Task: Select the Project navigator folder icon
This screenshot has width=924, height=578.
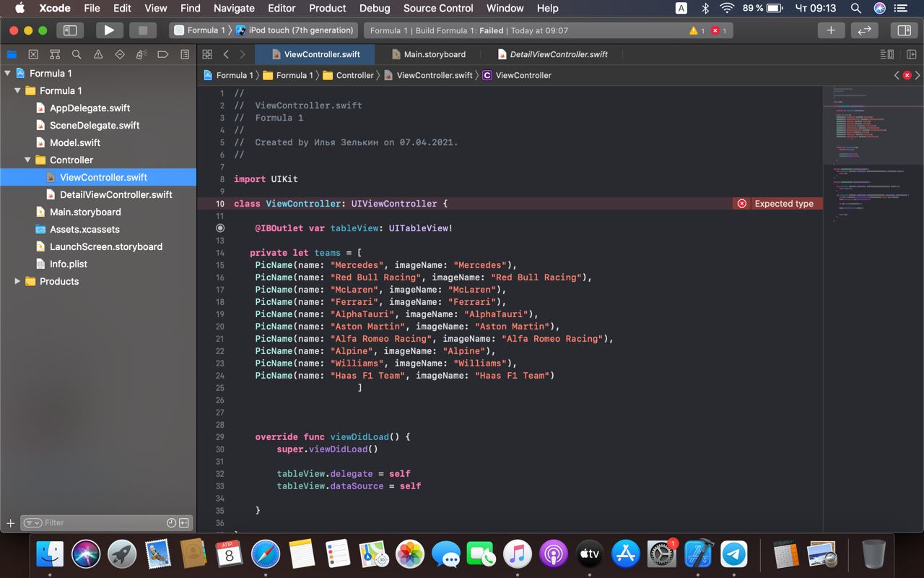Action: click(12, 54)
